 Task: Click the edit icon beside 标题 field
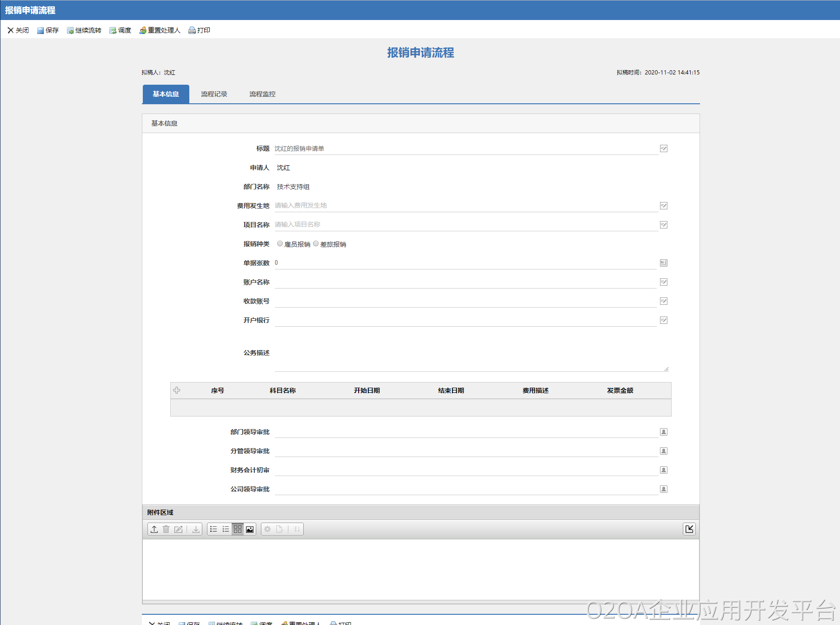tap(664, 148)
